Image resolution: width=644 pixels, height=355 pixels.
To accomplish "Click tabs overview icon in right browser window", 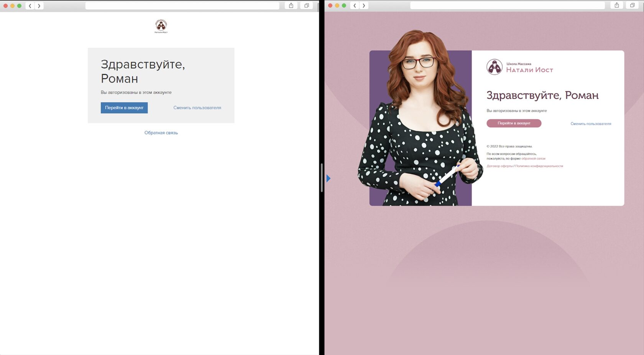I will pos(632,5).
